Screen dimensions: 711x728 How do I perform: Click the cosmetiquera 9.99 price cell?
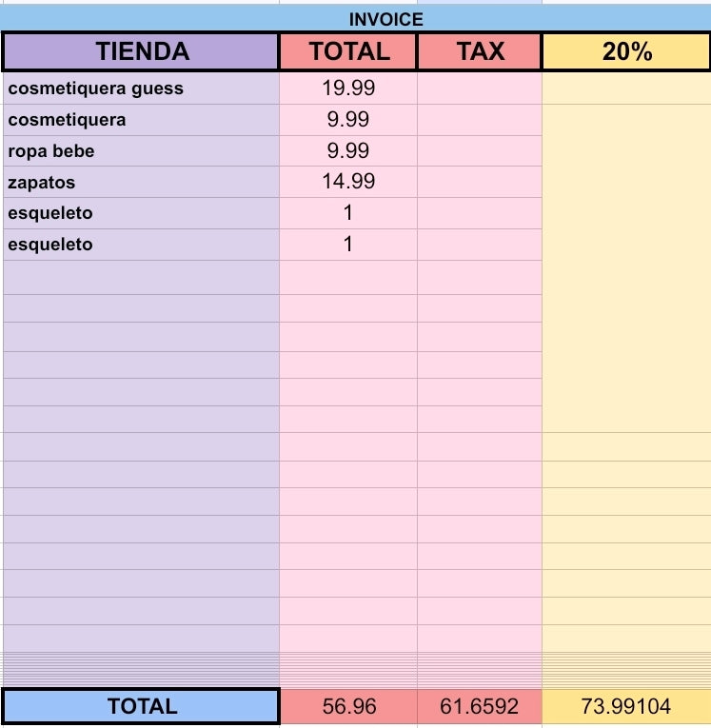[348, 120]
